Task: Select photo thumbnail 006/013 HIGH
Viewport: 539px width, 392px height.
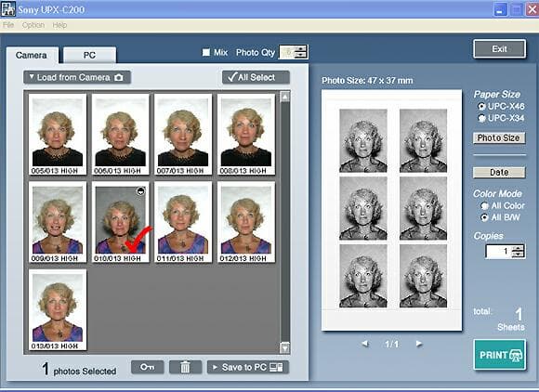Action: [x=120, y=135]
